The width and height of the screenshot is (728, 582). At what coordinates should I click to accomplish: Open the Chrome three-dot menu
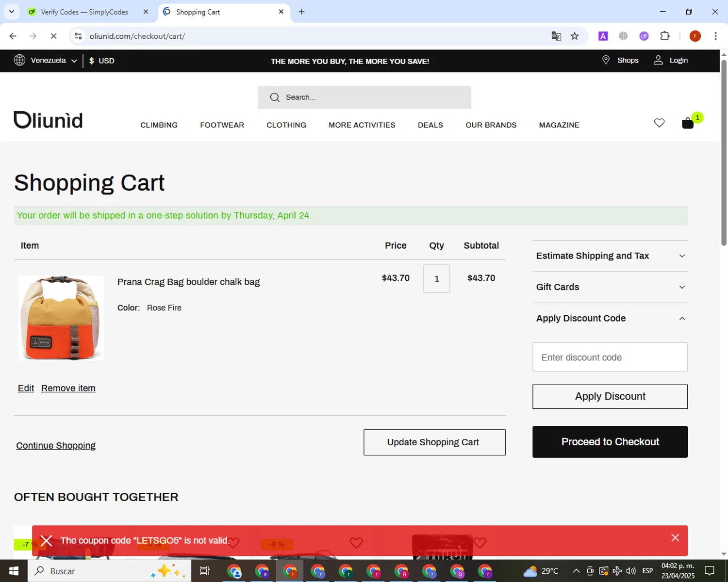715,36
